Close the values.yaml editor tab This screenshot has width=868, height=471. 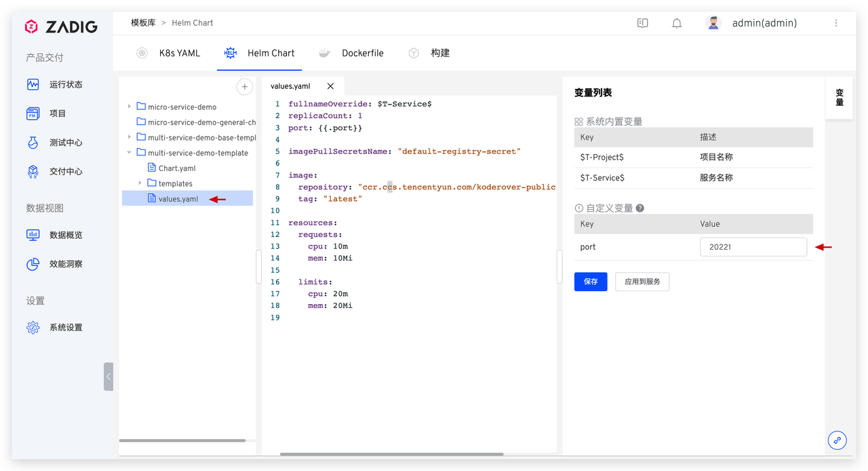[x=330, y=86]
